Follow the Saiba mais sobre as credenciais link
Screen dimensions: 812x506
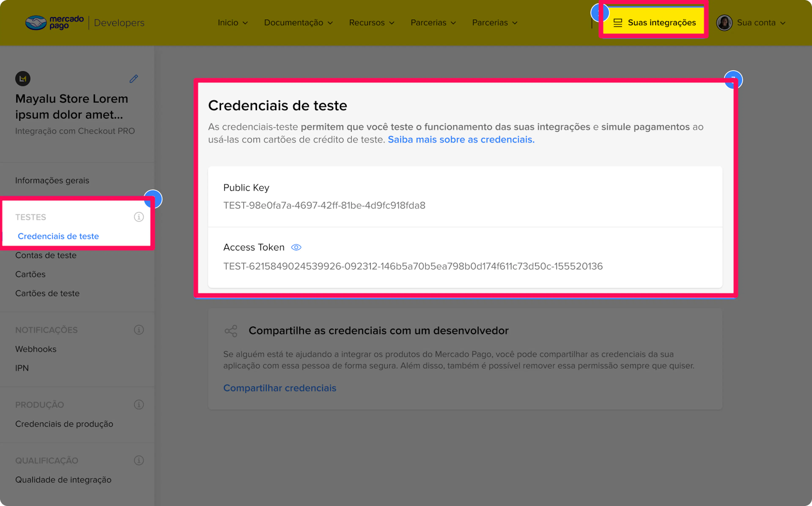click(461, 139)
